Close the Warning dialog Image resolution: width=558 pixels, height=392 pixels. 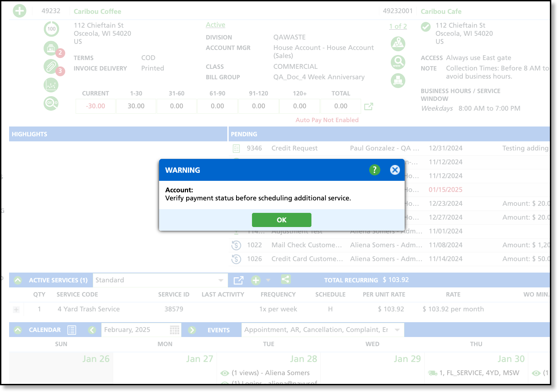[x=395, y=170]
